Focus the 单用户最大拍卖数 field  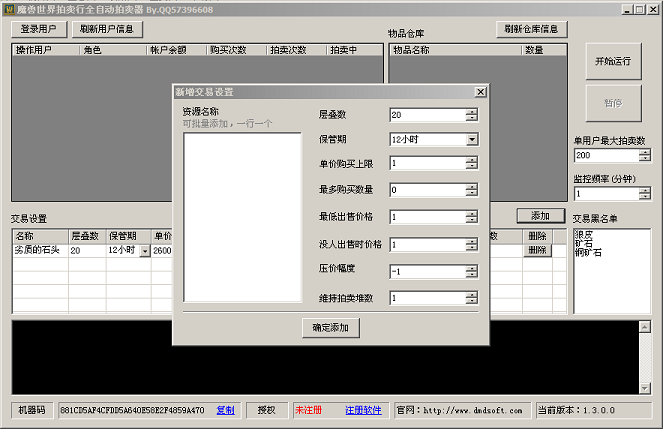pos(607,155)
